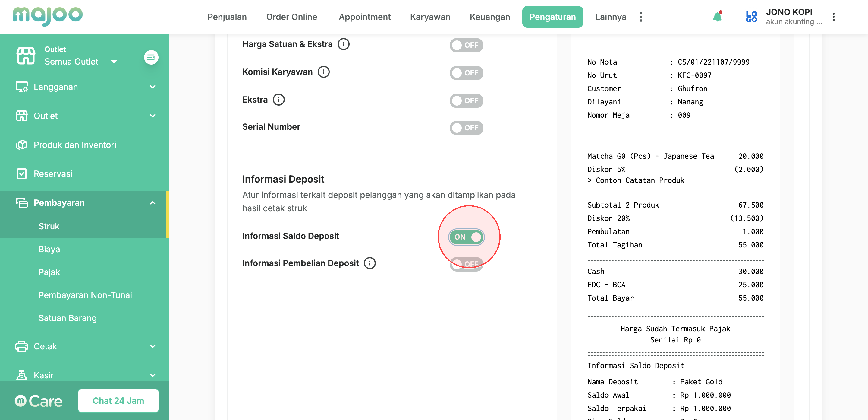Open the Keuangan menu
This screenshot has height=420, width=868.
tap(489, 17)
